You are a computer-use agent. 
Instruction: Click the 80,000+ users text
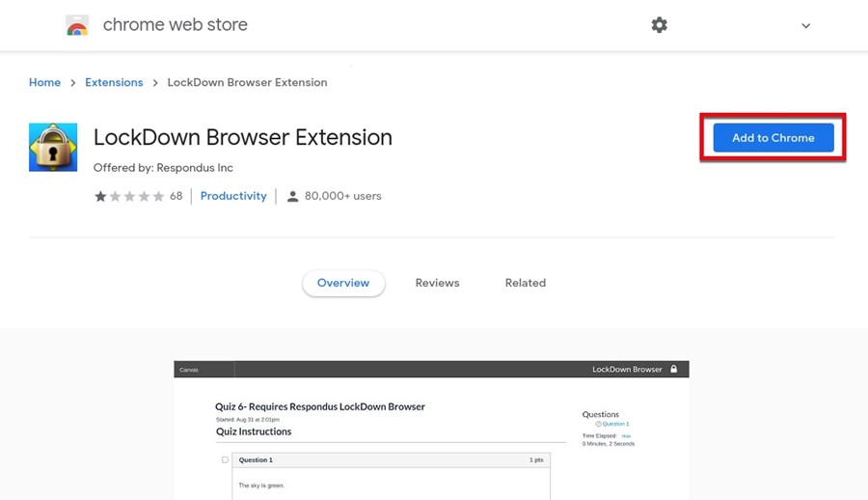point(342,196)
